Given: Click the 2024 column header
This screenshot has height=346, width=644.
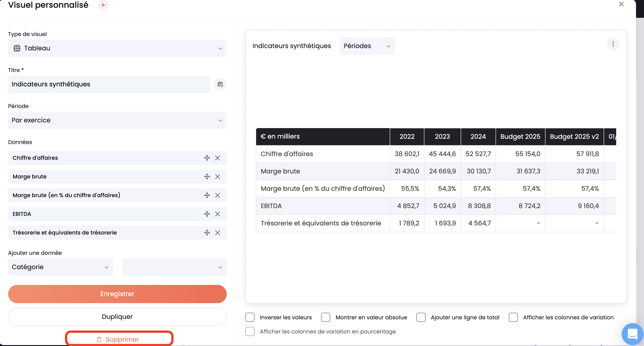Looking at the screenshot, I should [478, 137].
